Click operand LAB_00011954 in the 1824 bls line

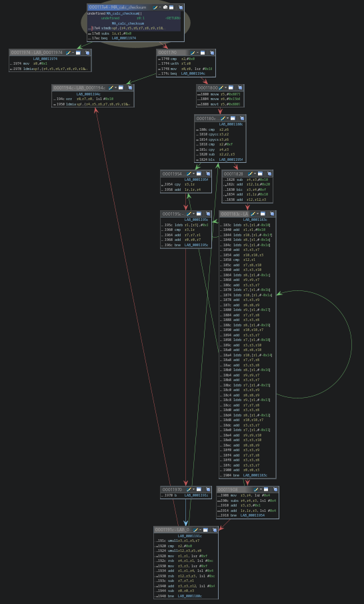(x=231, y=160)
